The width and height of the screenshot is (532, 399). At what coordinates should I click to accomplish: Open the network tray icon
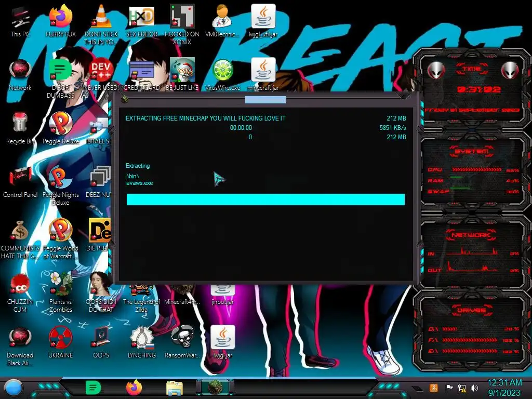(462, 388)
